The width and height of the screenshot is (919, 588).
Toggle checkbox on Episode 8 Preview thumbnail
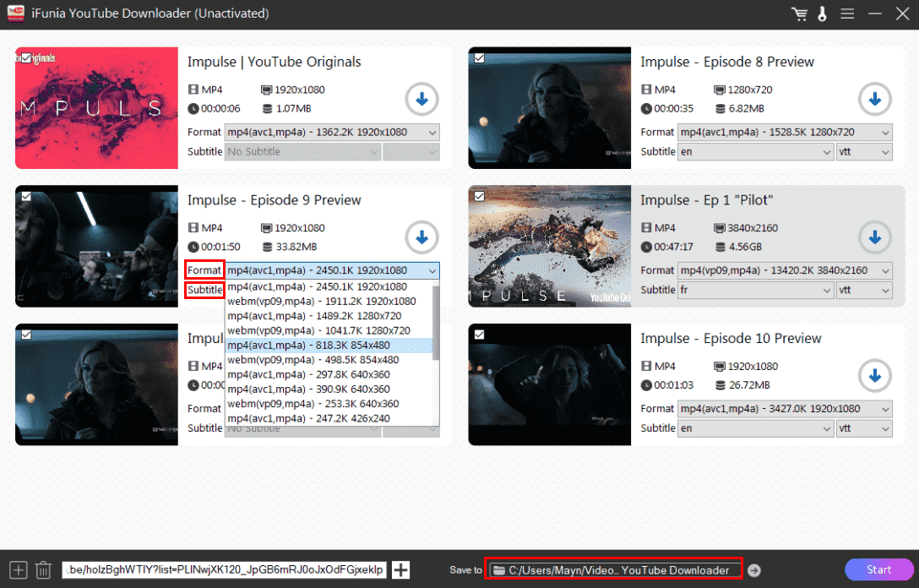pyautogui.click(x=480, y=57)
